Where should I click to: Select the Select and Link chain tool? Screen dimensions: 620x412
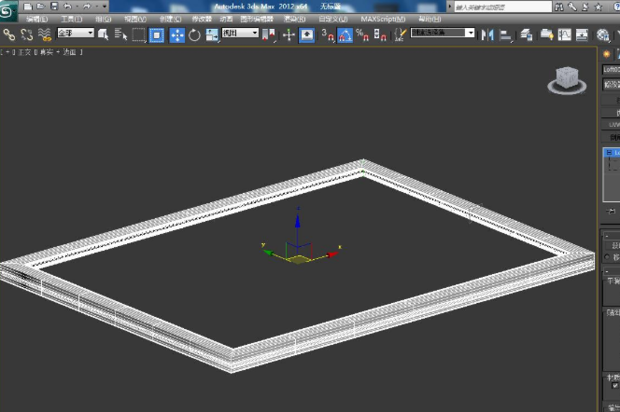point(9,35)
